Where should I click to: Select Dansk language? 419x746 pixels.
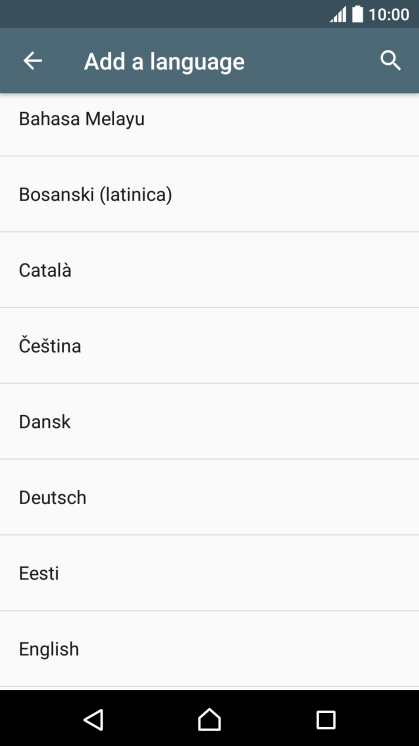pos(209,421)
